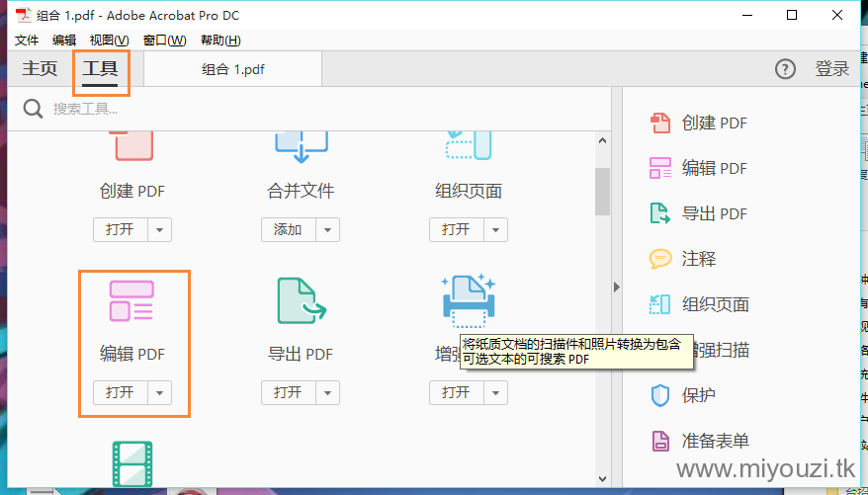Screen dimensions: 868x495
Task: Click the 合并文件 label in tools grid
Action: click(x=301, y=191)
